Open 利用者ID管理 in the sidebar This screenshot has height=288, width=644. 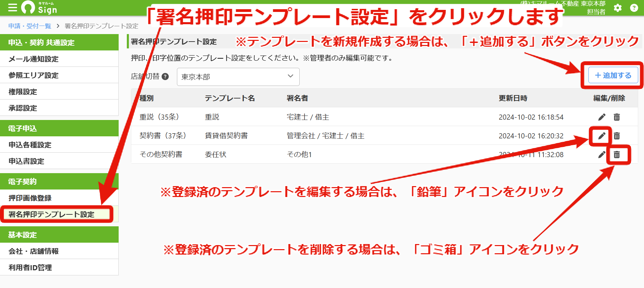tap(59, 268)
